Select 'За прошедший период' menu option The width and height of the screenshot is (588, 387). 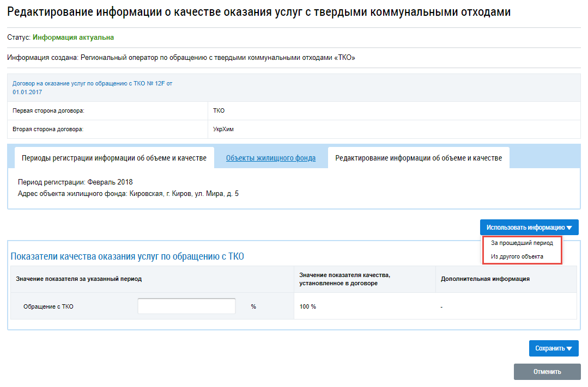click(x=522, y=243)
